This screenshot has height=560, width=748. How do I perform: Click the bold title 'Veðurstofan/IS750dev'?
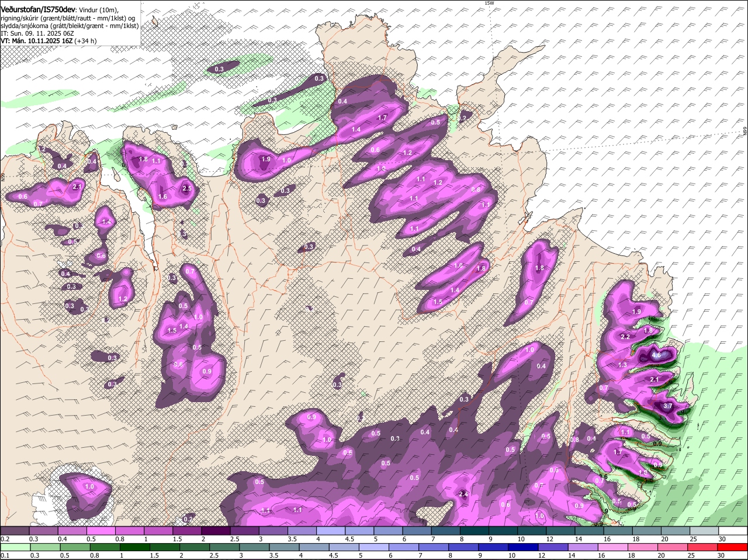[38, 9]
